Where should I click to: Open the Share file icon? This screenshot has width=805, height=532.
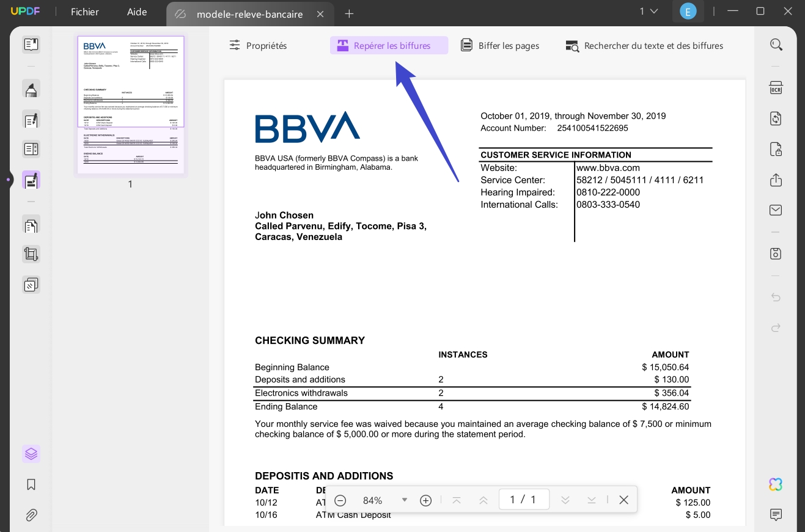pyautogui.click(x=776, y=180)
